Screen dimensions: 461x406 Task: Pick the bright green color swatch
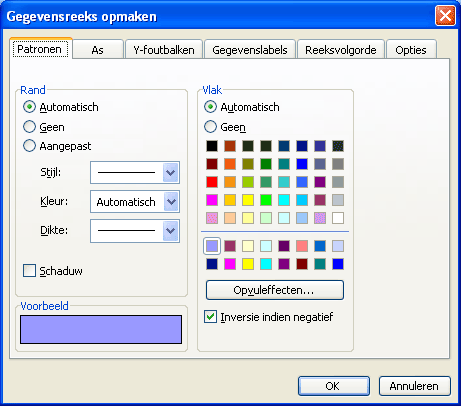[266, 200]
